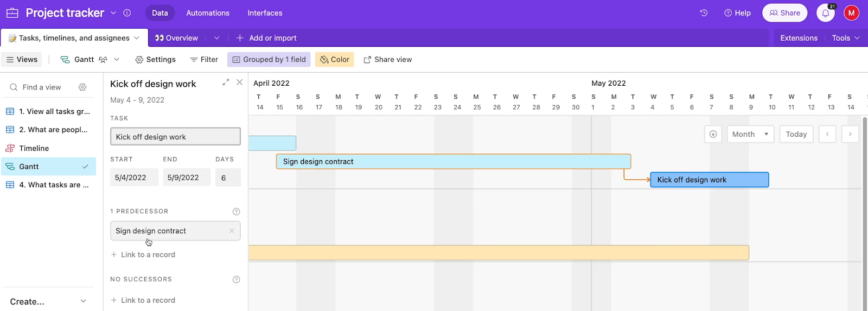Open the notifications bell

tap(826, 13)
